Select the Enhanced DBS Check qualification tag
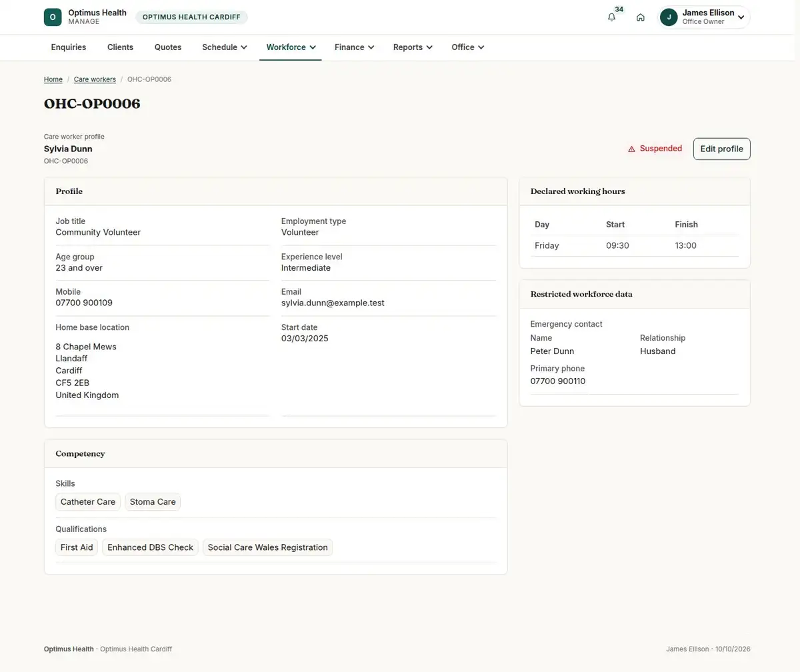This screenshot has height=672, width=800. click(150, 547)
